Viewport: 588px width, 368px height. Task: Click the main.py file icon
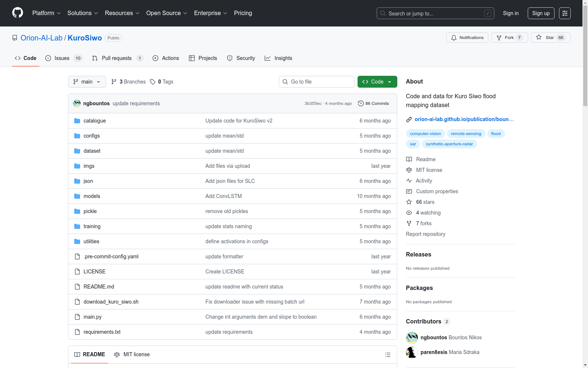[x=77, y=317]
